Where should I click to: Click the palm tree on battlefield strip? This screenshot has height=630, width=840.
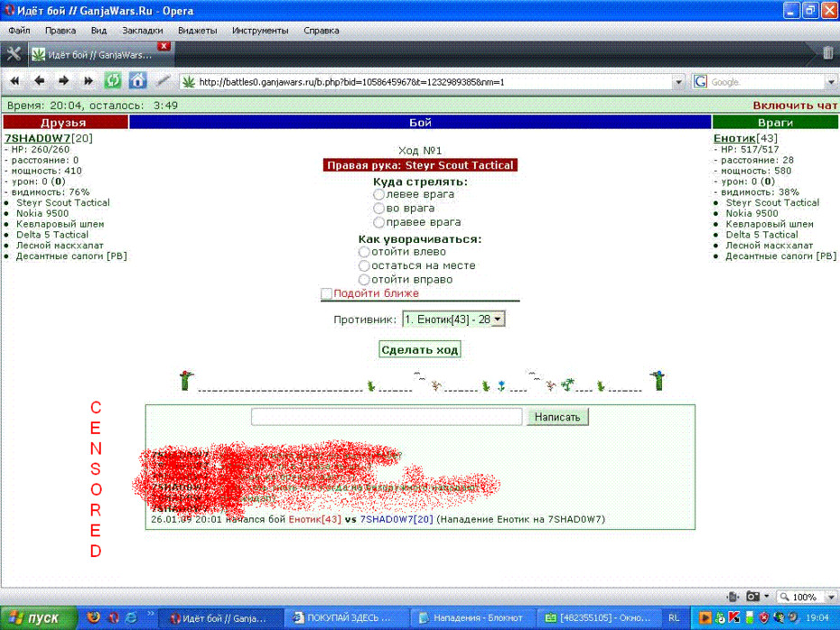coord(567,384)
